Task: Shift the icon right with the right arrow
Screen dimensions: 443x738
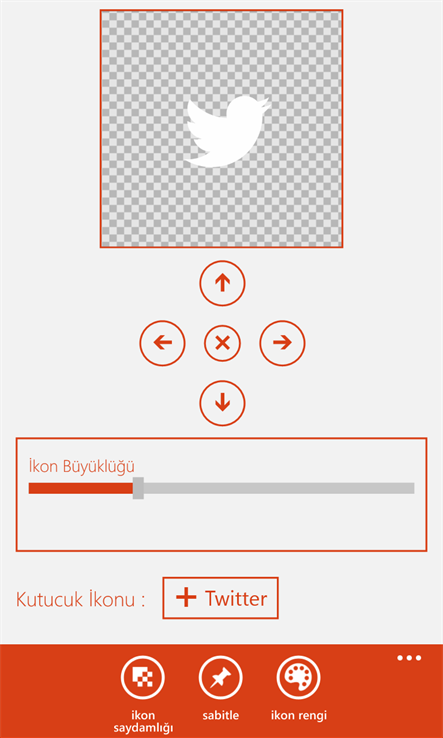Action: click(282, 343)
